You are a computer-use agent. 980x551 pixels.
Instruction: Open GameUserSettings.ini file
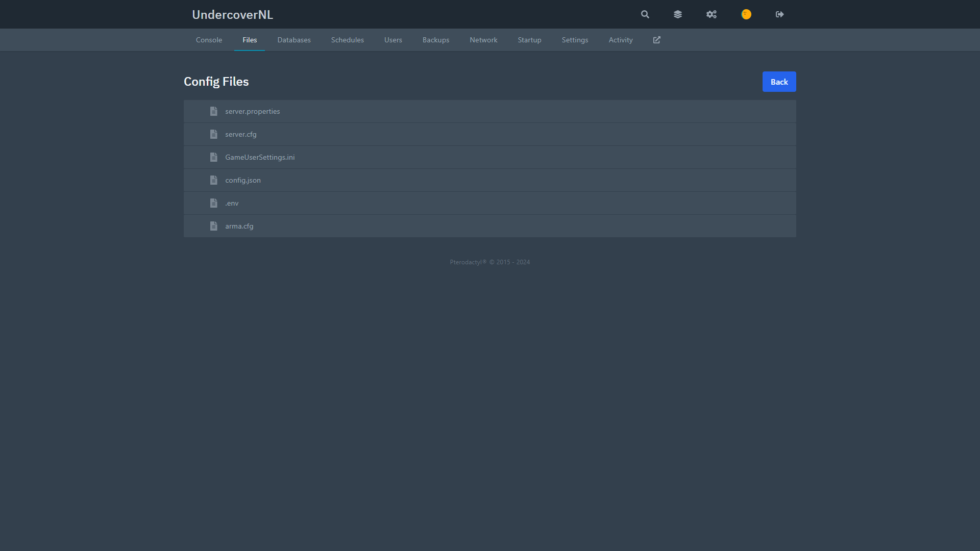point(260,157)
